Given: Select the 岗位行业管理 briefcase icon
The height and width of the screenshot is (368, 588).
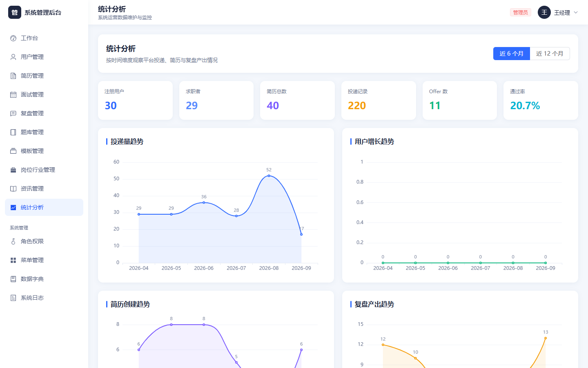Looking at the screenshot, I should pos(13,170).
